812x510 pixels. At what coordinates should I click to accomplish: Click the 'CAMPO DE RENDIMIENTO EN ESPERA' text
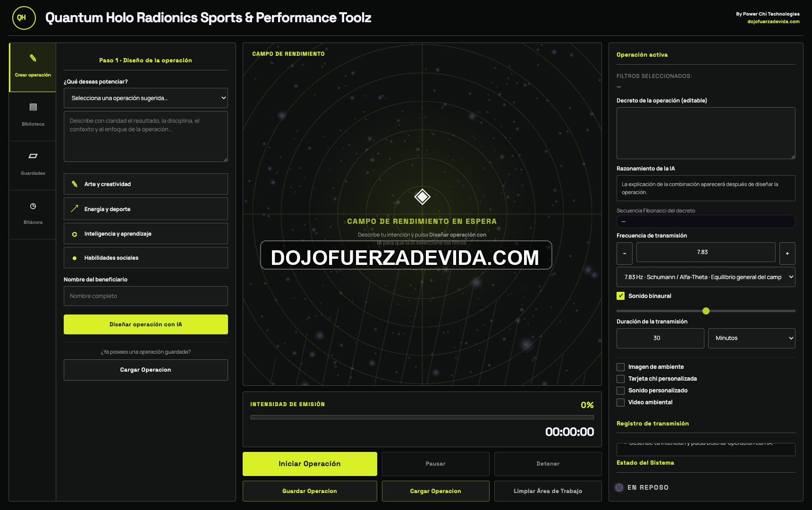tap(422, 221)
